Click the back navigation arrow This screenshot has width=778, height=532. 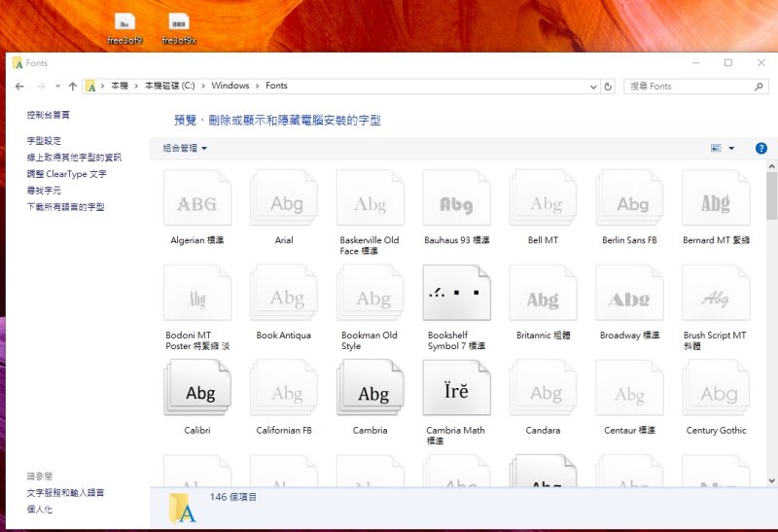click(x=20, y=87)
